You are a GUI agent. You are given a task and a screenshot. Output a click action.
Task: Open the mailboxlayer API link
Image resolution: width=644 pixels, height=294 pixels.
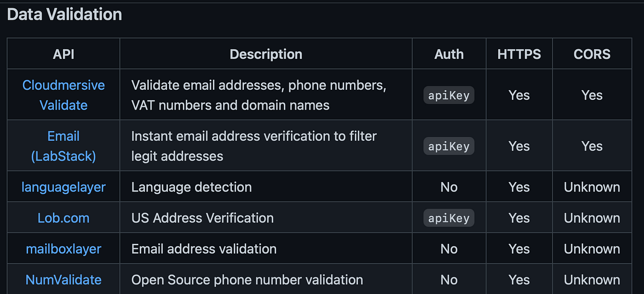63,249
